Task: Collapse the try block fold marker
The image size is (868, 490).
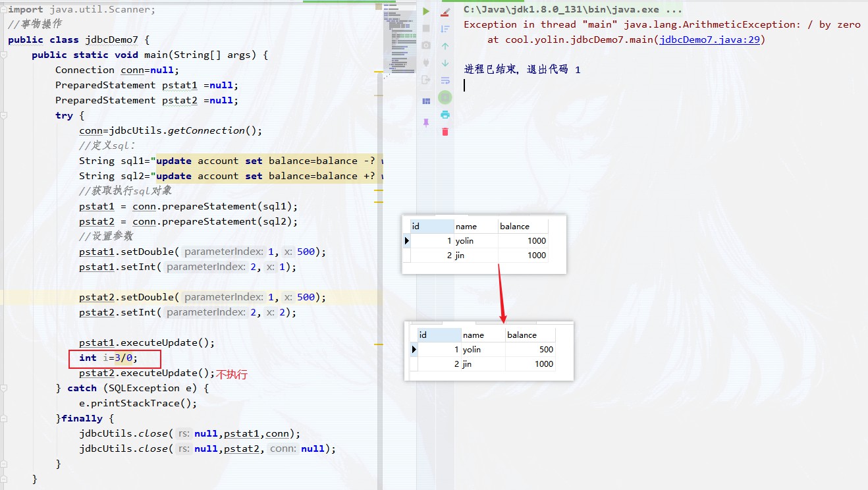Action: pos(3,115)
